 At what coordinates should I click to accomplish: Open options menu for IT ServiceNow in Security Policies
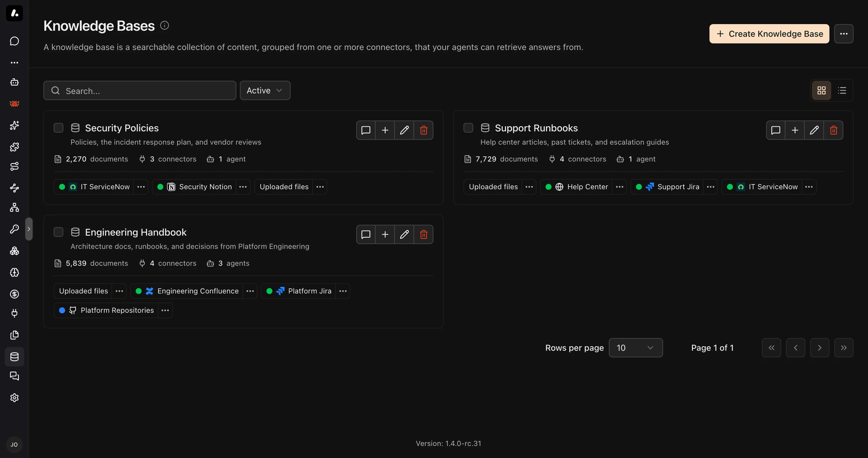(x=141, y=187)
